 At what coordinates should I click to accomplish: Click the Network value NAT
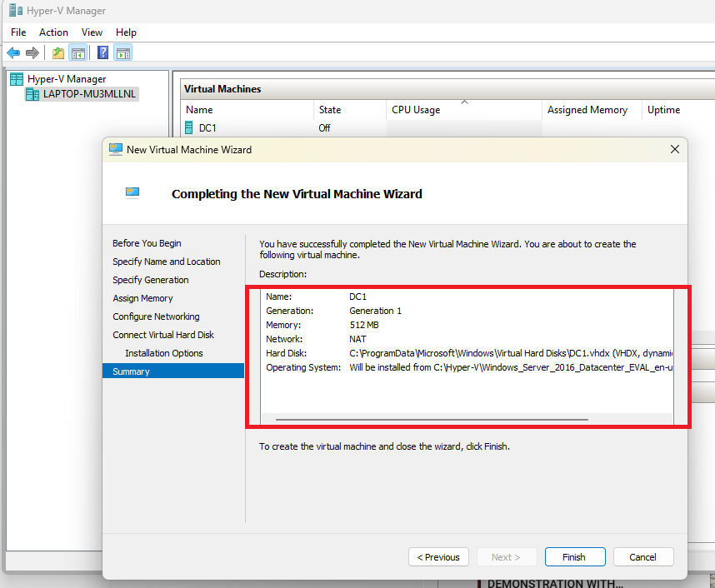(x=357, y=339)
